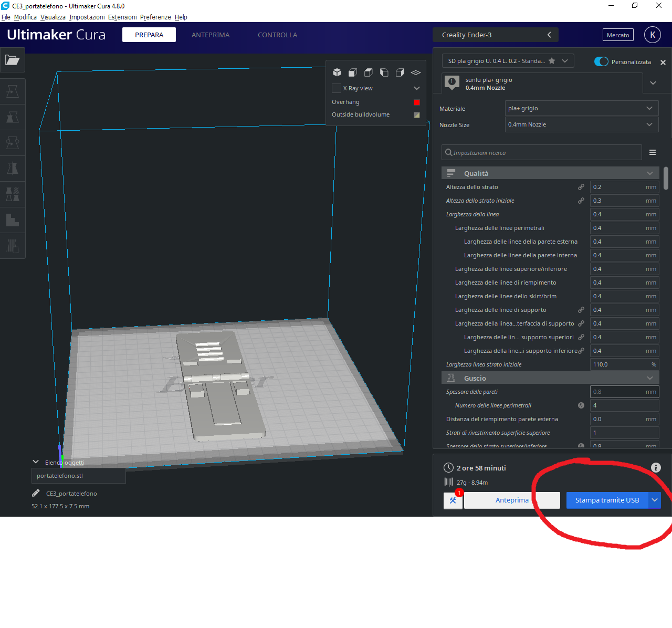Click the layer view type icon

click(416, 72)
